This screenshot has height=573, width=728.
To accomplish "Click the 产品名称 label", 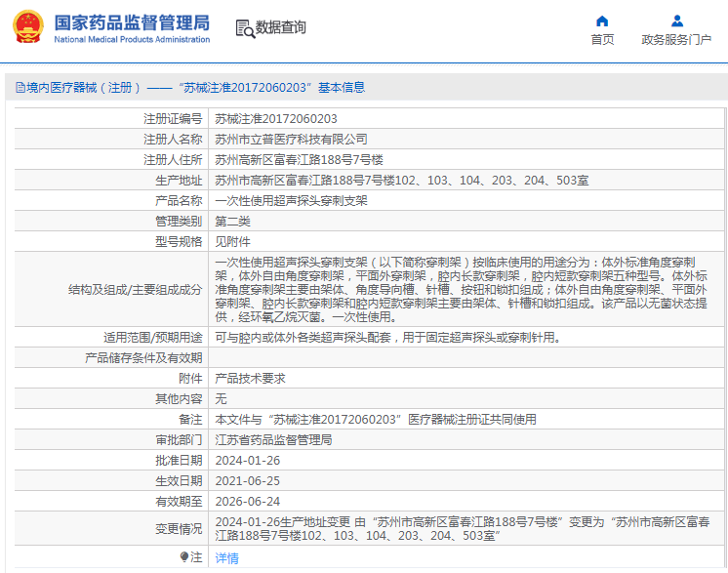I will (179, 200).
